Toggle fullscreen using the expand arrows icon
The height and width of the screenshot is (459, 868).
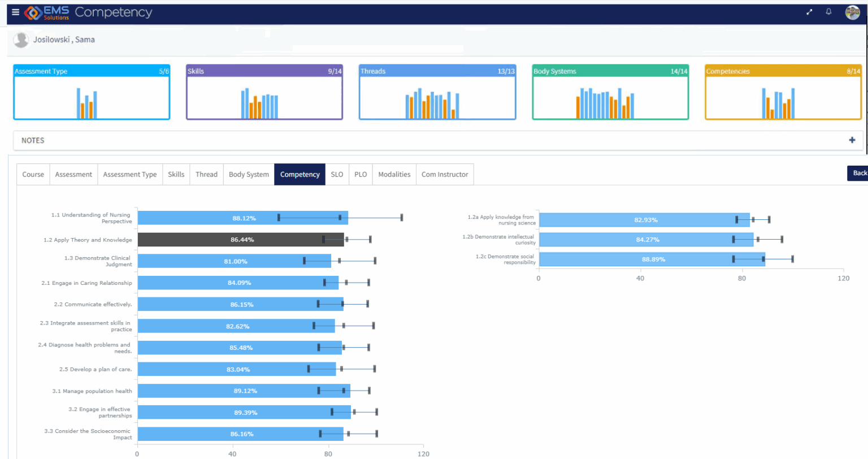pos(809,11)
